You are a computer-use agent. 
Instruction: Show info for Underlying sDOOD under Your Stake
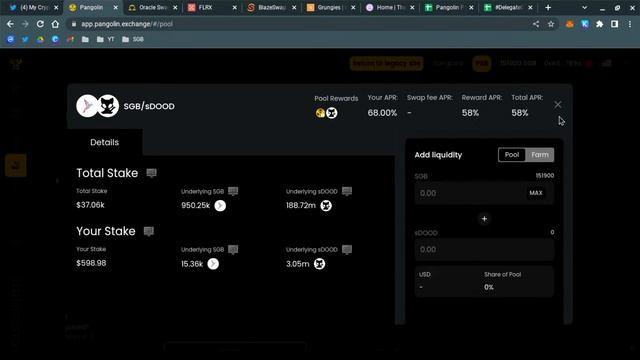click(x=347, y=250)
